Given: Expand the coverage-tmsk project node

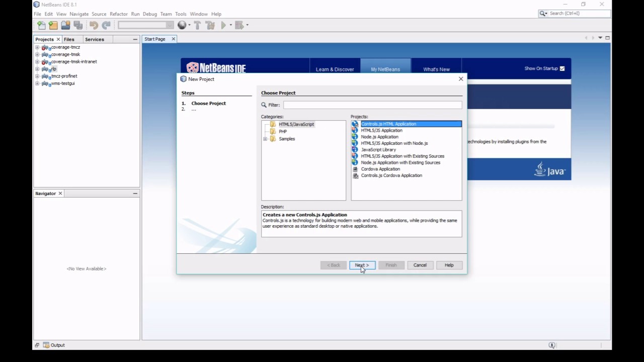Looking at the screenshot, I should (37, 54).
